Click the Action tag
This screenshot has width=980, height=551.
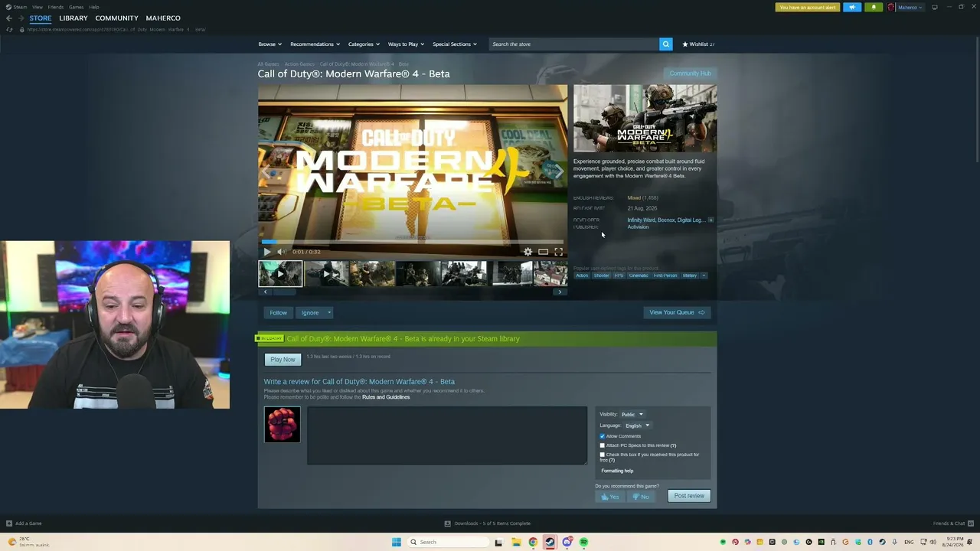[x=582, y=275]
